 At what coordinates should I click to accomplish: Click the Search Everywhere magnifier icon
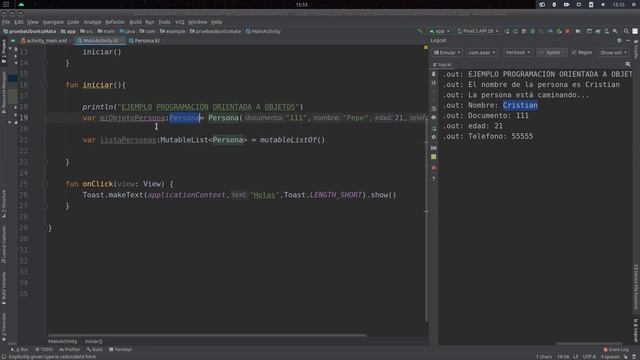coord(626,31)
